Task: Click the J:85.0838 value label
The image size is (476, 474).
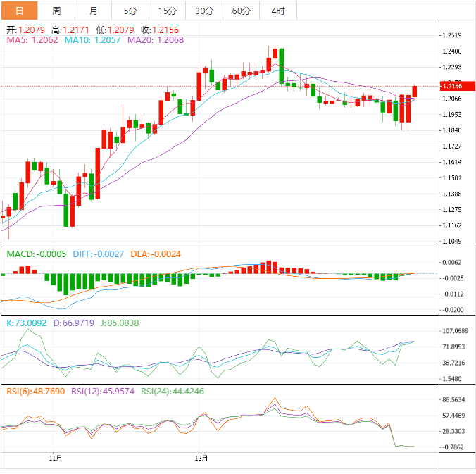Action: [x=120, y=323]
